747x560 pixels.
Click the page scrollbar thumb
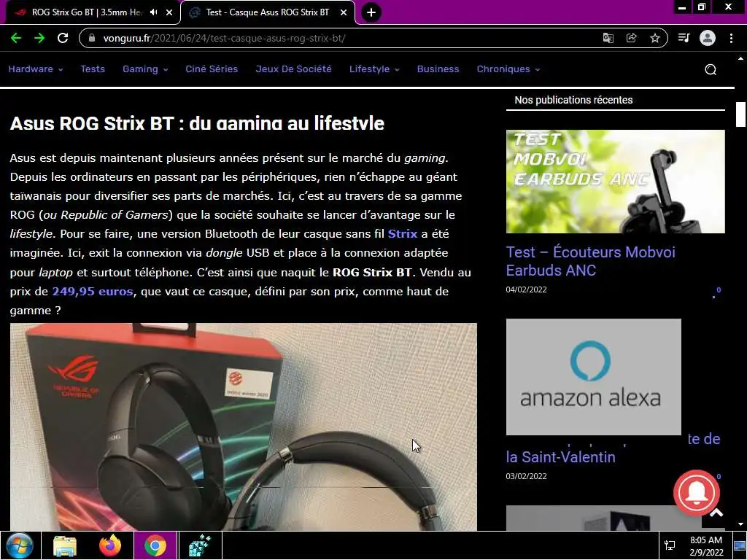tap(740, 114)
